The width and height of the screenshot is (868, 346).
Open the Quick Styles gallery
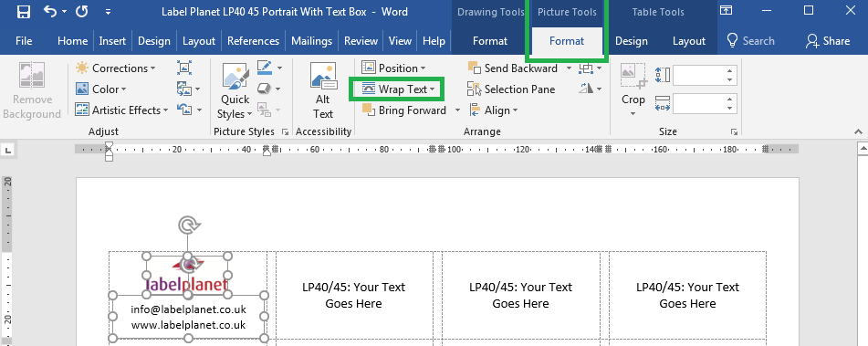[235, 91]
